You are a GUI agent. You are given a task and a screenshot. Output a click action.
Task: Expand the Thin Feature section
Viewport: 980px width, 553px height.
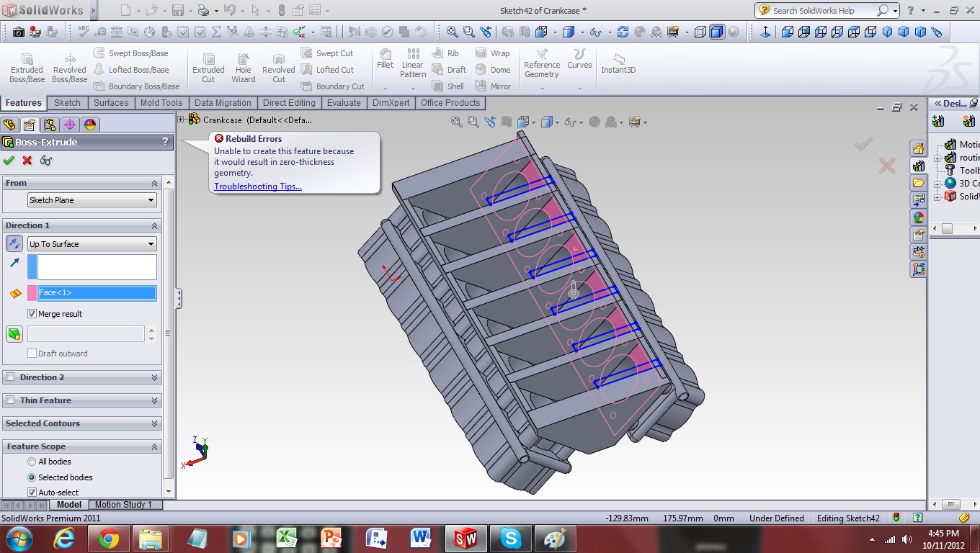(154, 400)
